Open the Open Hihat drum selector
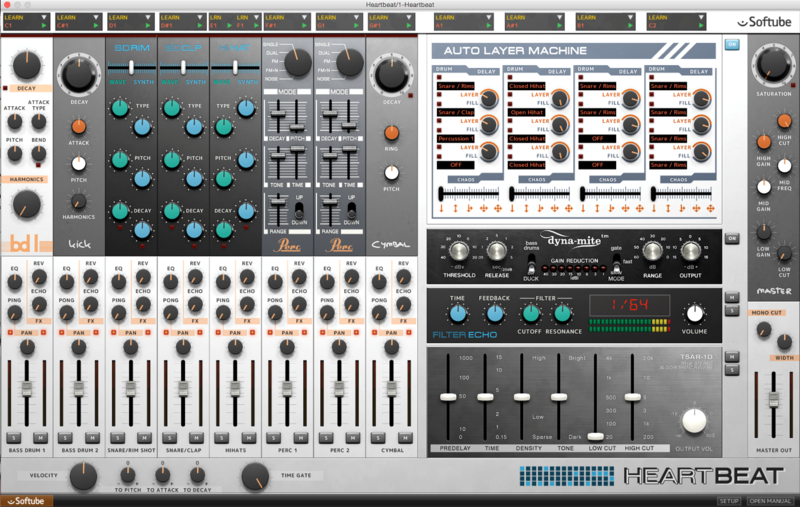 526,112
